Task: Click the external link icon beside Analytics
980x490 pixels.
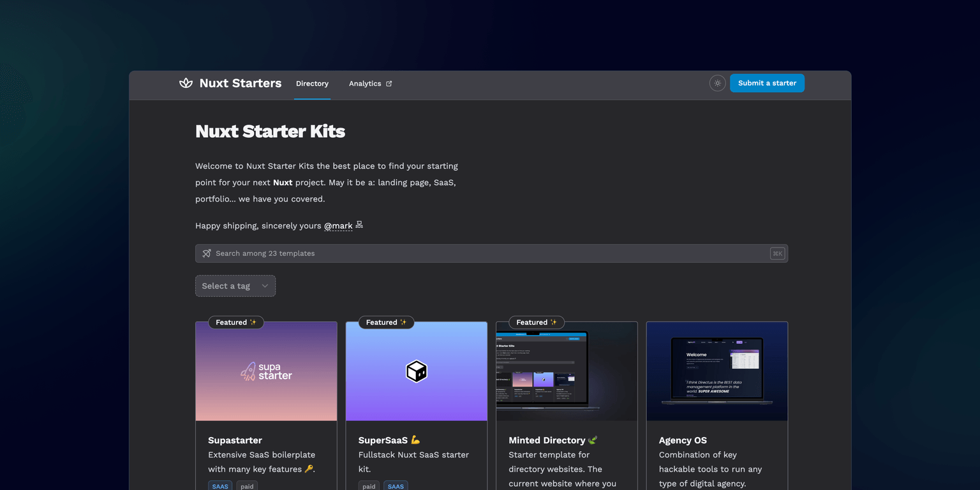Action: pyautogui.click(x=389, y=84)
